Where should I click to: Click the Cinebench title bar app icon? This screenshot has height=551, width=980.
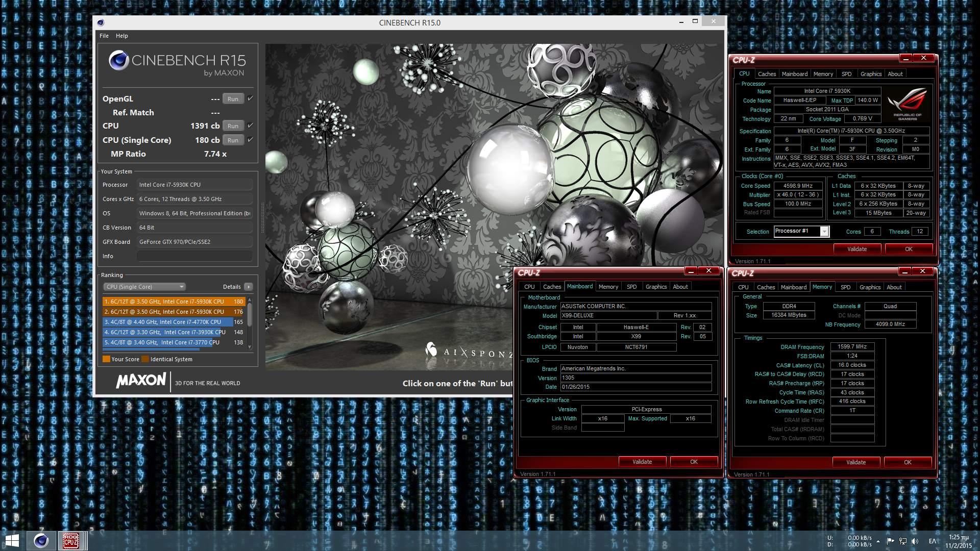tap(101, 22)
